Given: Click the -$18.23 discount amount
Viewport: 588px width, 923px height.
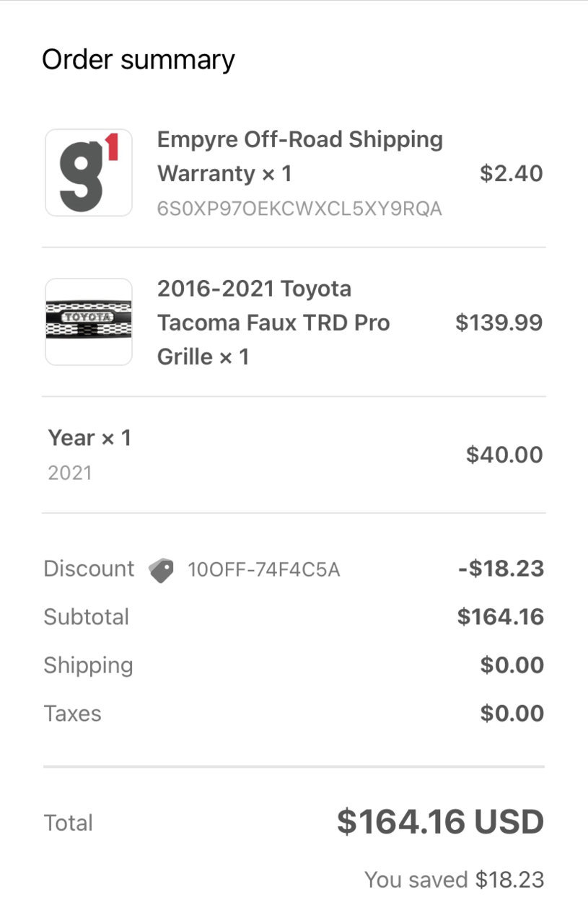Looking at the screenshot, I should (x=501, y=569).
